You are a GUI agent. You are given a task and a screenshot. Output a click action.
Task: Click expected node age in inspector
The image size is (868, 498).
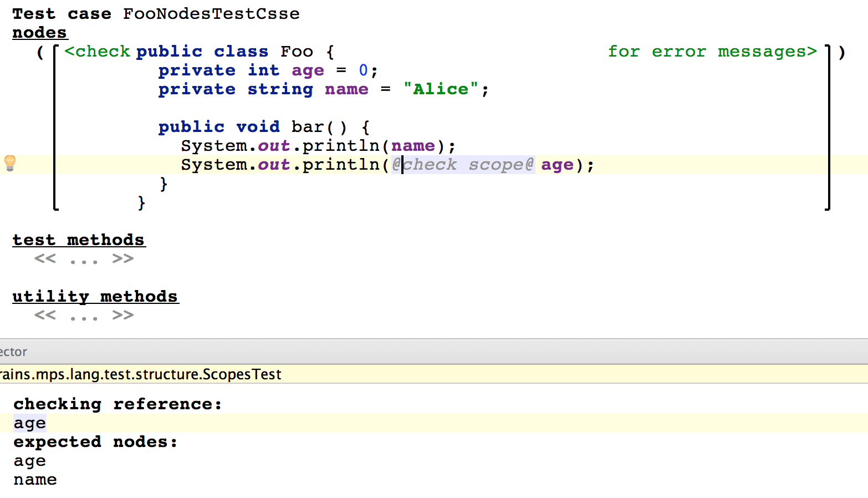[x=30, y=461]
